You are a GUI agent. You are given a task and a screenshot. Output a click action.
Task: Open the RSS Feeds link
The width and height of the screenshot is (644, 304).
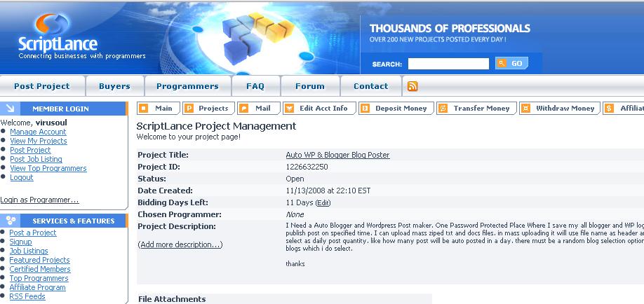(27, 296)
